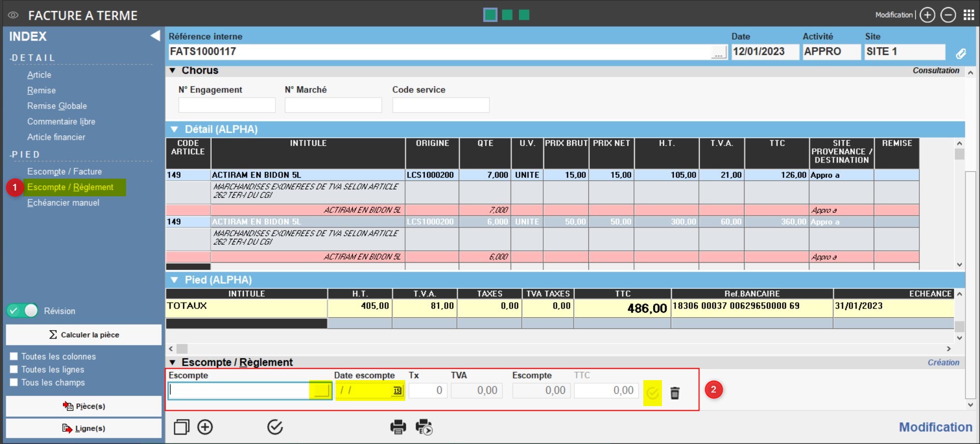Click the checkmark validate icon in bottom toolbar
The height and width of the screenshot is (444, 980).
click(x=275, y=427)
